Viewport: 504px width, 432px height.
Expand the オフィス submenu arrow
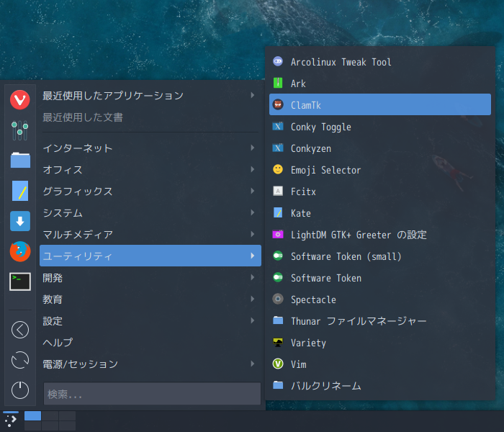[x=253, y=169]
